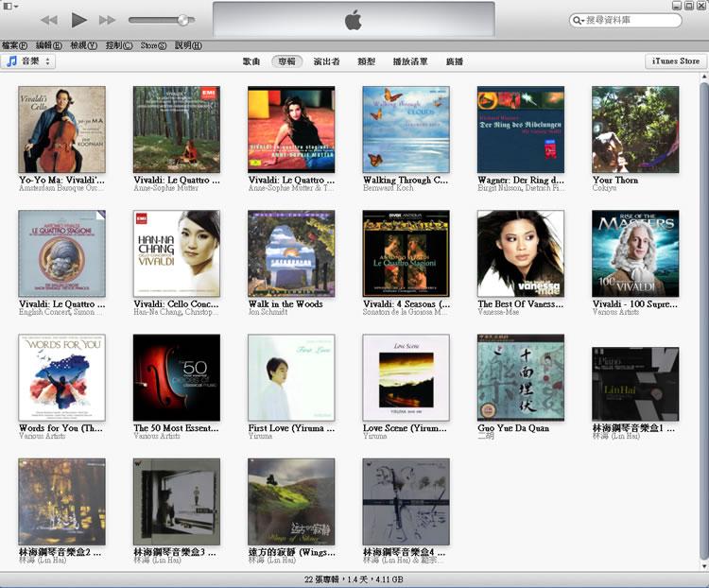Open the 遠方的寂靜 Wings album cover

(x=291, y=502)
